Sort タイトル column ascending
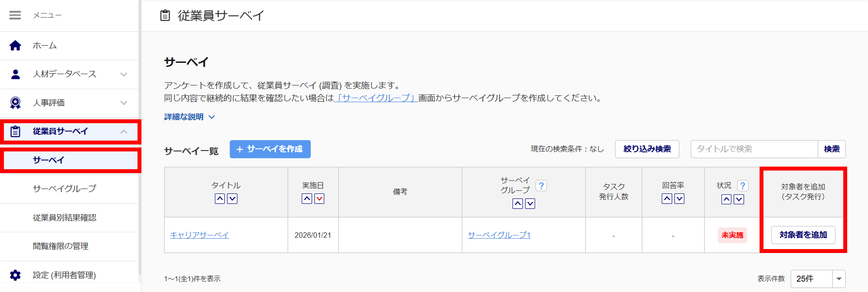This screenshot has height=292, width=868. [220, 199]
